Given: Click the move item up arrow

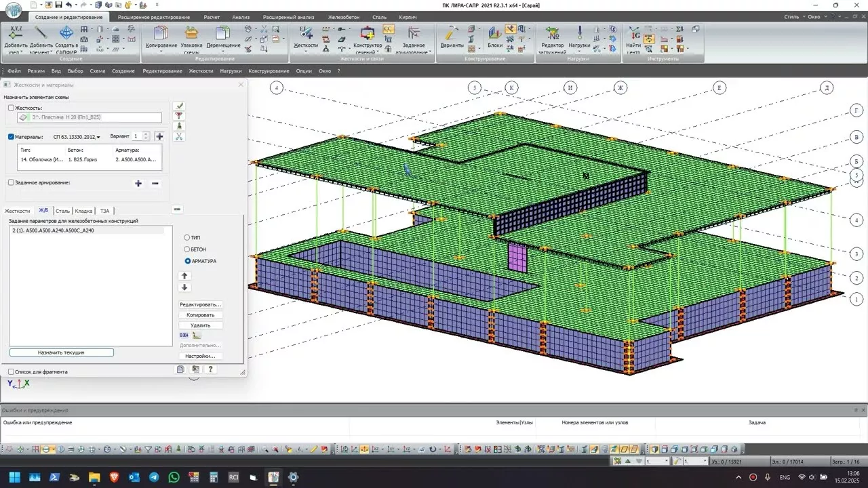Looking at the screenshot, I should click(184, 276).
